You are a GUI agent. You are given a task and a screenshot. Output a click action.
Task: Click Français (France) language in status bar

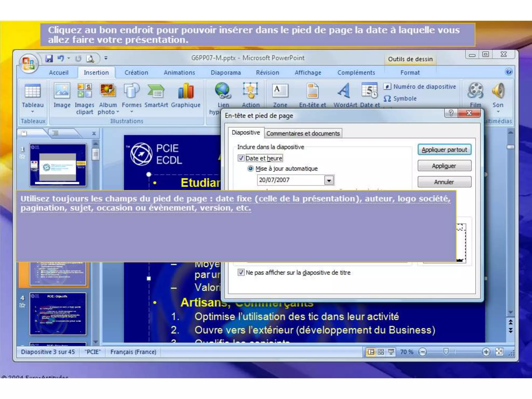pyautogui.click(x=133, y=352)
